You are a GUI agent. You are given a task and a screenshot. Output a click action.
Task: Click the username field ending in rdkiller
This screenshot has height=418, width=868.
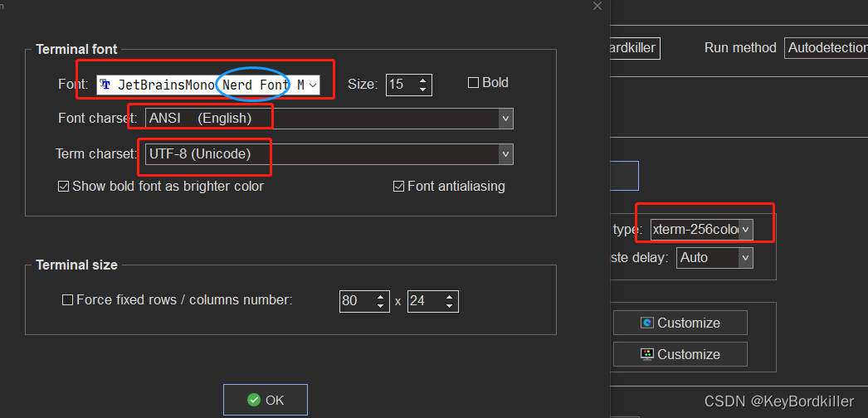click(x=635, y=48)
